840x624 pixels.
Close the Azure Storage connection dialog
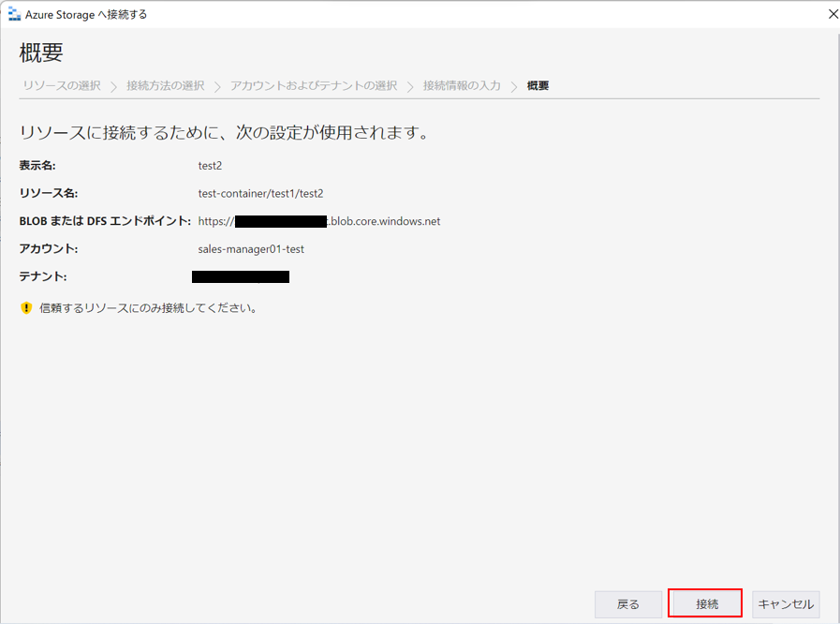[833, 14]
